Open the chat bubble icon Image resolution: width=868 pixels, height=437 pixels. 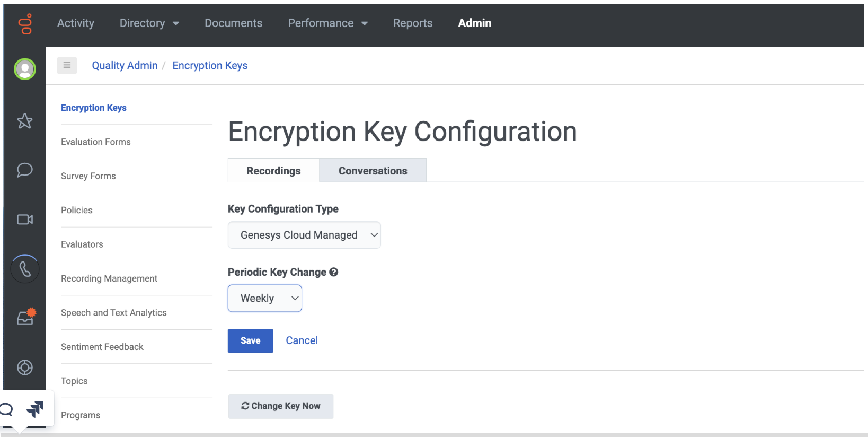25,170
